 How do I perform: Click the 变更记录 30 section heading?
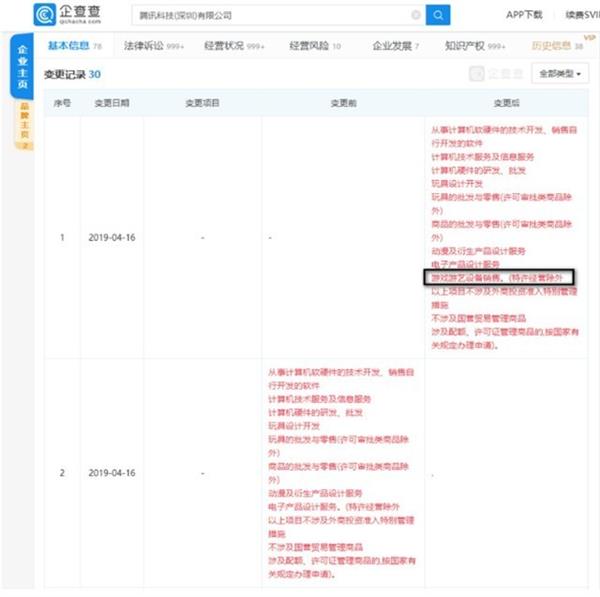click(72, 74)
